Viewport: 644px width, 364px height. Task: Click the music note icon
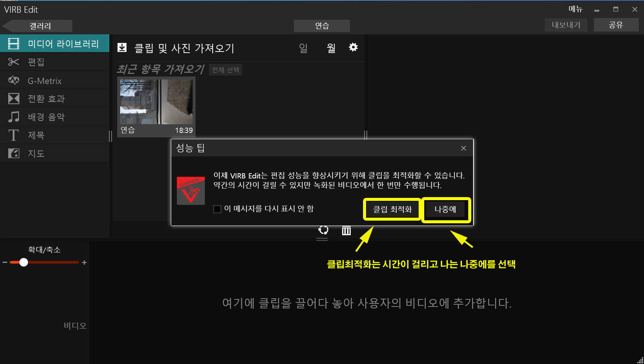pyautogui.click(x=14, y=117)
